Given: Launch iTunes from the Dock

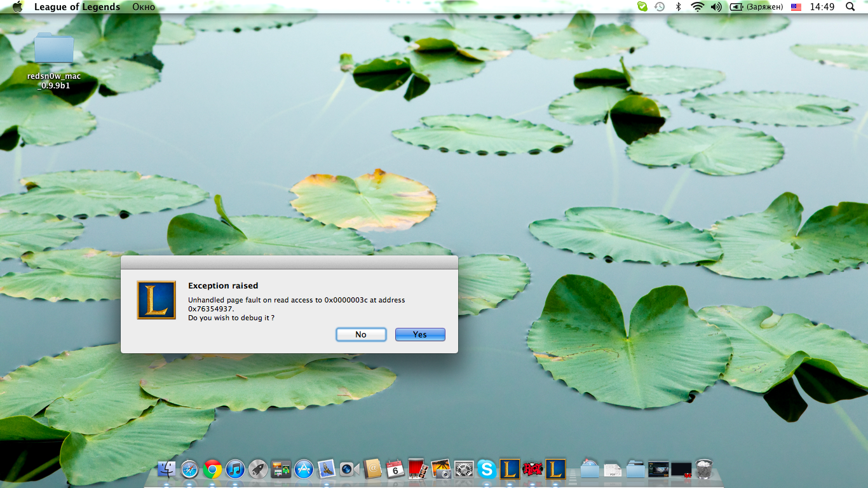Looking at the screenshot, I should [235, 469].
